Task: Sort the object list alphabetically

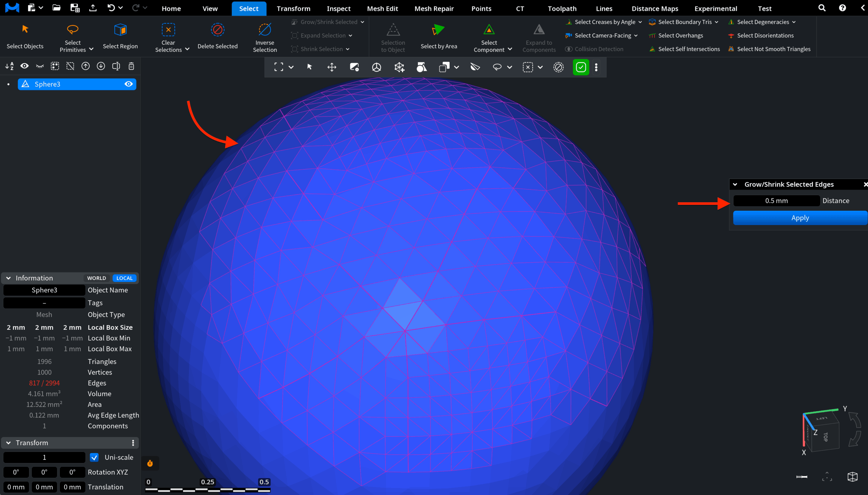Action: (9, 66)
